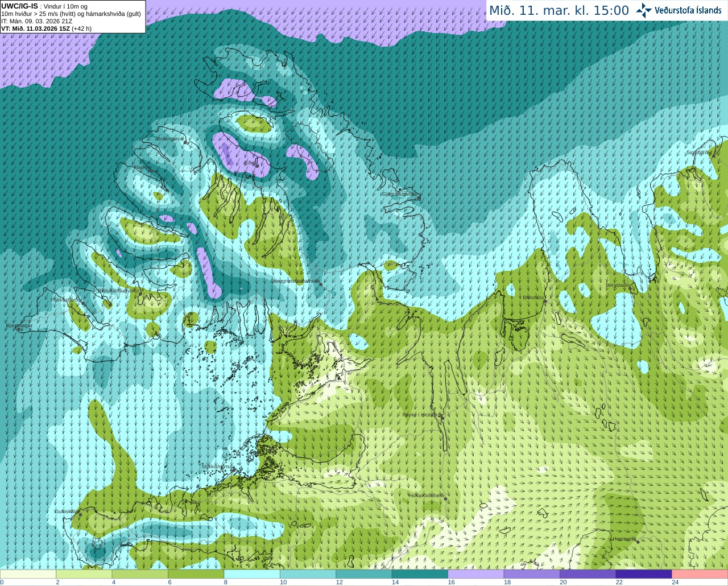The height and width of the screenshot is (586, 728).
Task: Click the Bíldudalsflugvöllur station label
Action: (118, 291)
